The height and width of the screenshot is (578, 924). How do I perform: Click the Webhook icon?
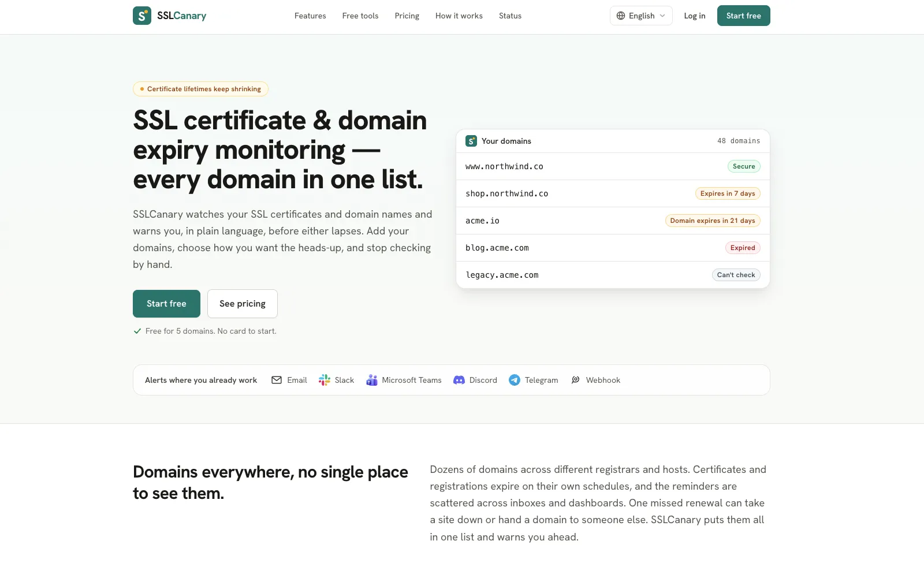click(x=576, y=380)
